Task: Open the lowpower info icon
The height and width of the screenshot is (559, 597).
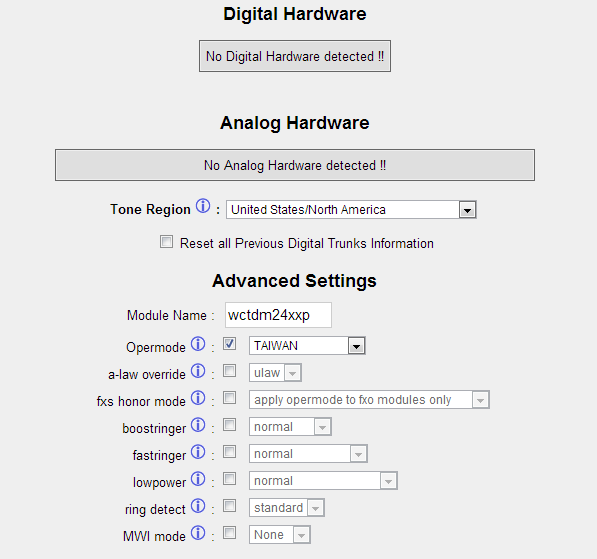Action: 198,479
